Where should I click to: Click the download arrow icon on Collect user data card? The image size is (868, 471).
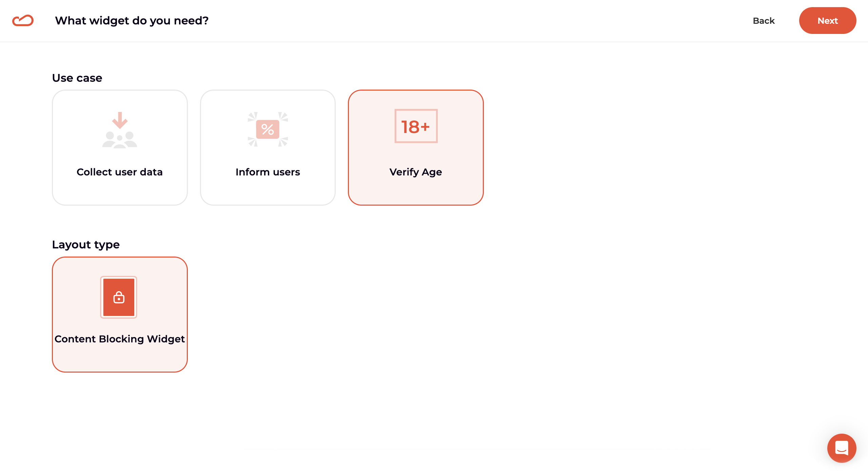pyautogui.click(x=120, y=120)
